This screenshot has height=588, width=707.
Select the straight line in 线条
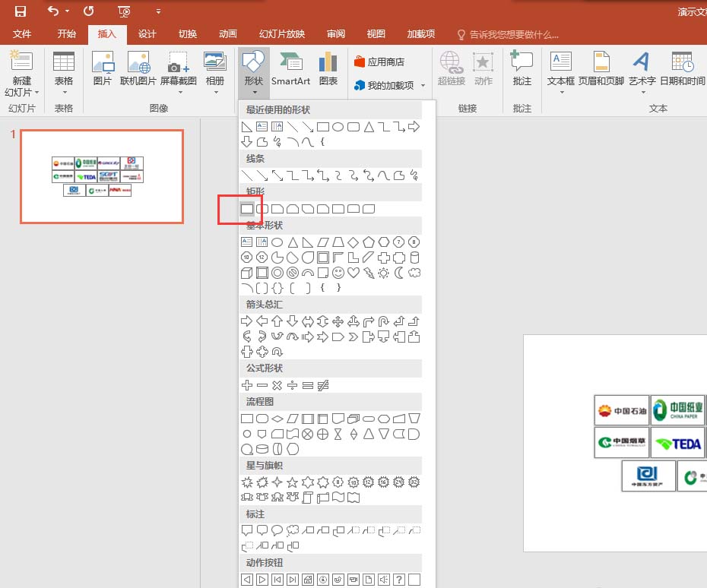[x=246, y=175]
